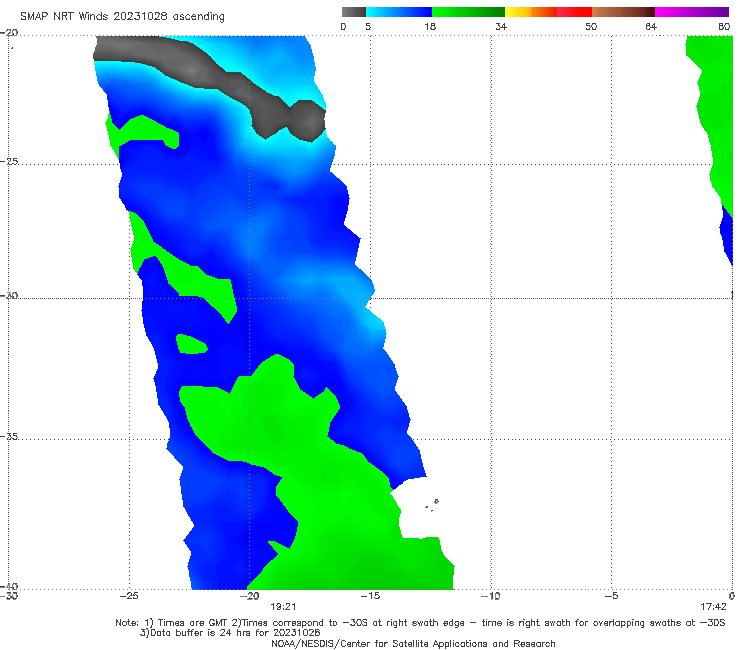Viewport: 740px width, 650px height.
Task: Click the small isolated green oval patch in blue swath
Action: pyautogui.click(x=192, y=344)
